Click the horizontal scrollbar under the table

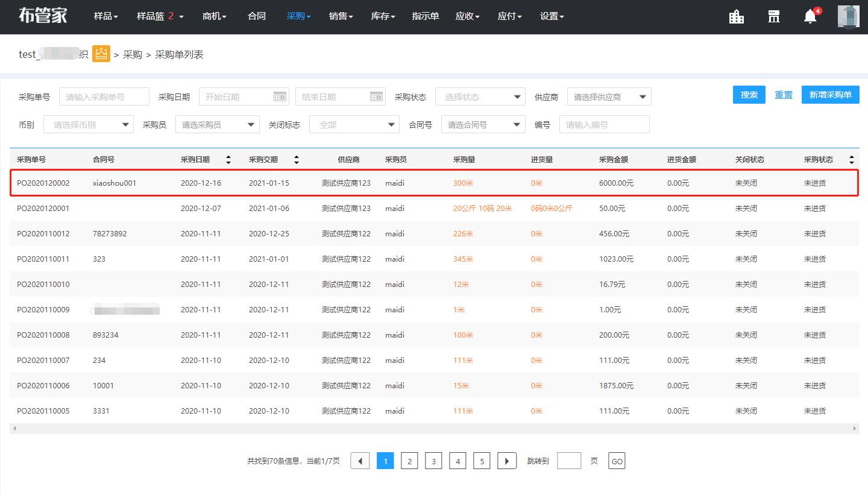coord(434,428)
